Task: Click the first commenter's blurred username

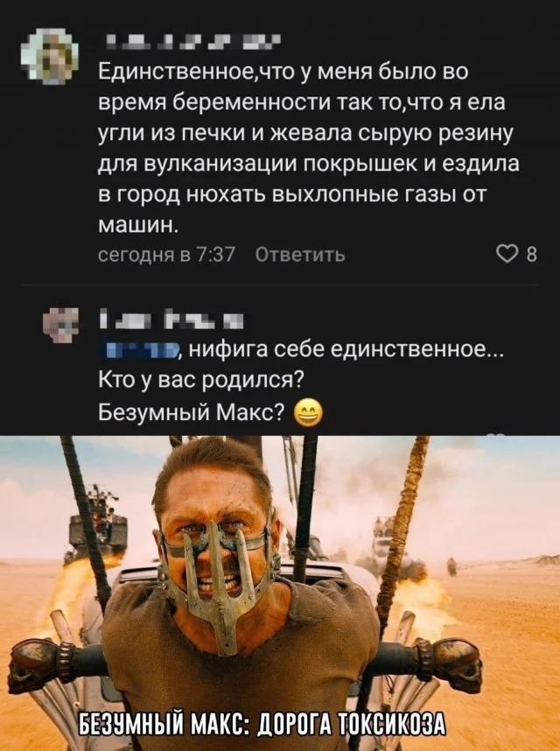Action: click(x=192, y=43)
